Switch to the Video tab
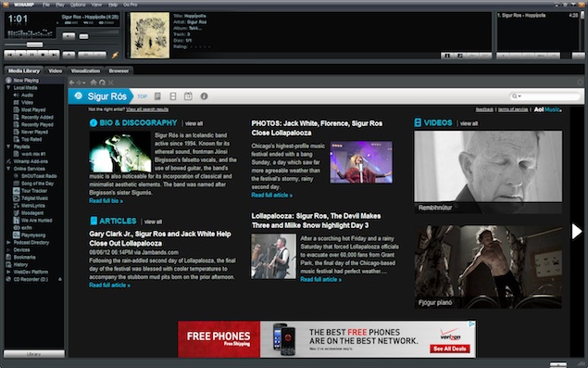This screenshot has height=368, width=588. (x=56, y=70)
